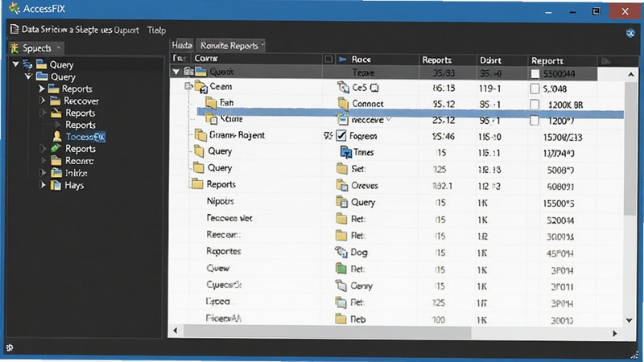Viewport: 644px width, 362px height.
Task: Click the blue flag icon in Race header
Action: (343, 60)
